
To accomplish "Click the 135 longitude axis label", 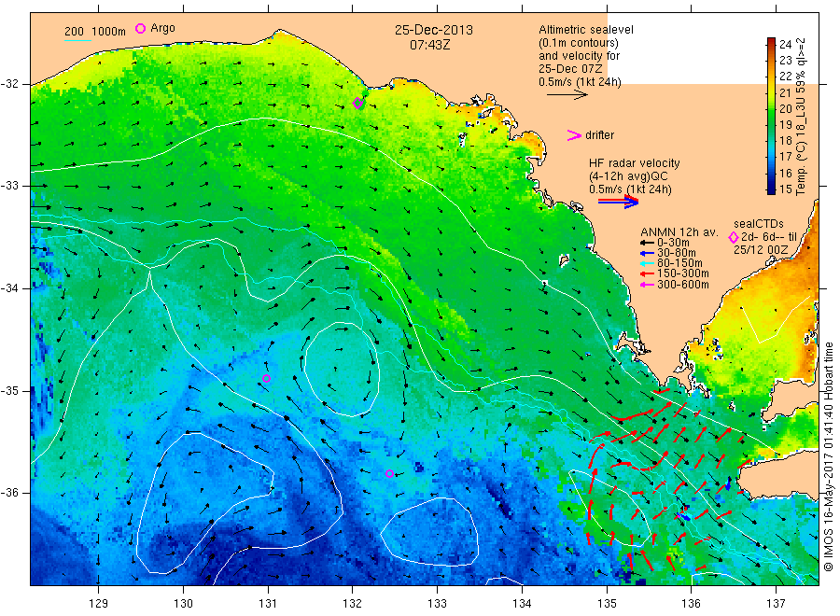I will pyautogui.click(x=607, y=604).
